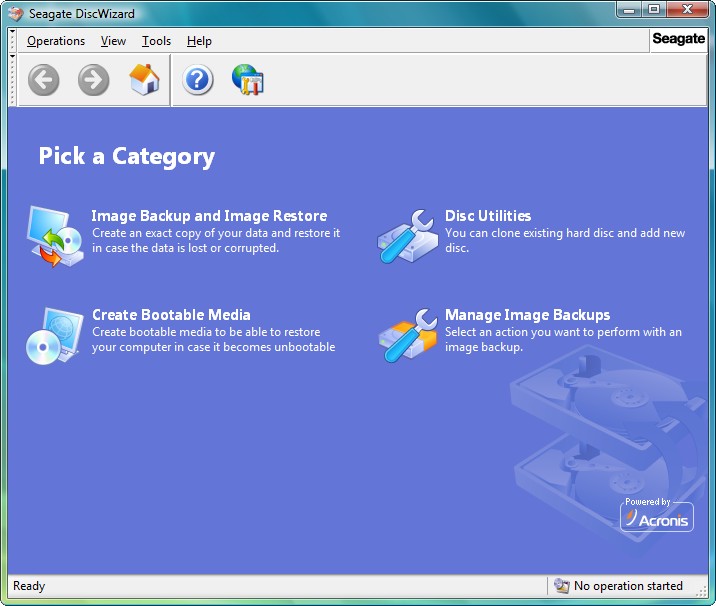Viewport: 716px width, 606px height.
Task: Select the Create Bootable Media heading
Action: click(x=171, y=315)
